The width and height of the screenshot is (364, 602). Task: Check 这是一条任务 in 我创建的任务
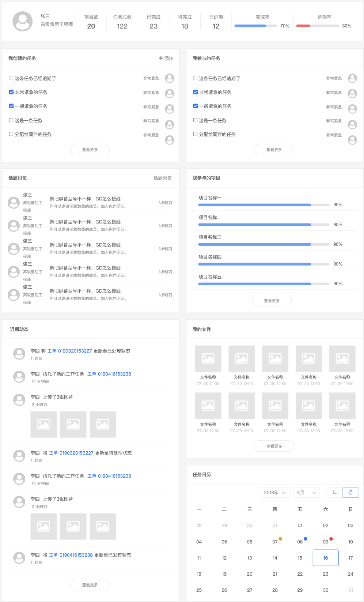pos(11,120)
